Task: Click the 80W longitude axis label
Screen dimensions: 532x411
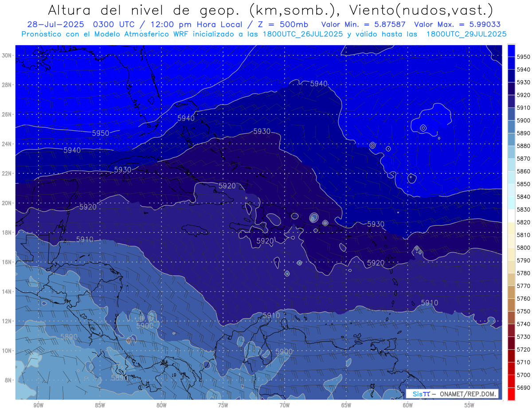Action: [161, 405]
